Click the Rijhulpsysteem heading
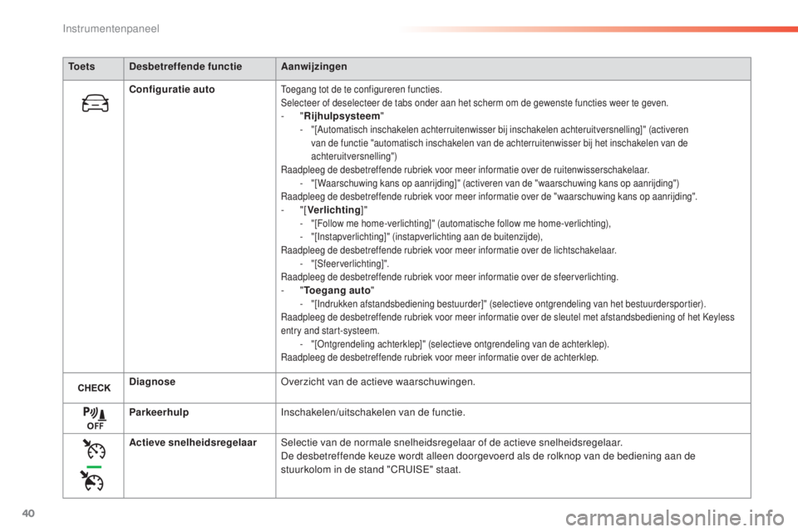Viewport: 798px width, 532px height. point(342,116)
